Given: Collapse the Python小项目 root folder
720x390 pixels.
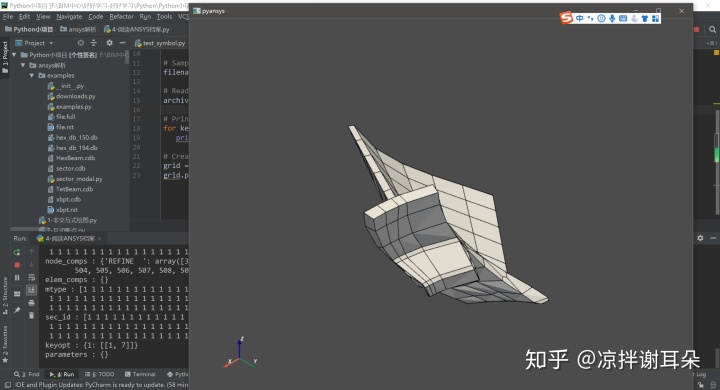Looking at the screenshot, I should pos(14,55).
